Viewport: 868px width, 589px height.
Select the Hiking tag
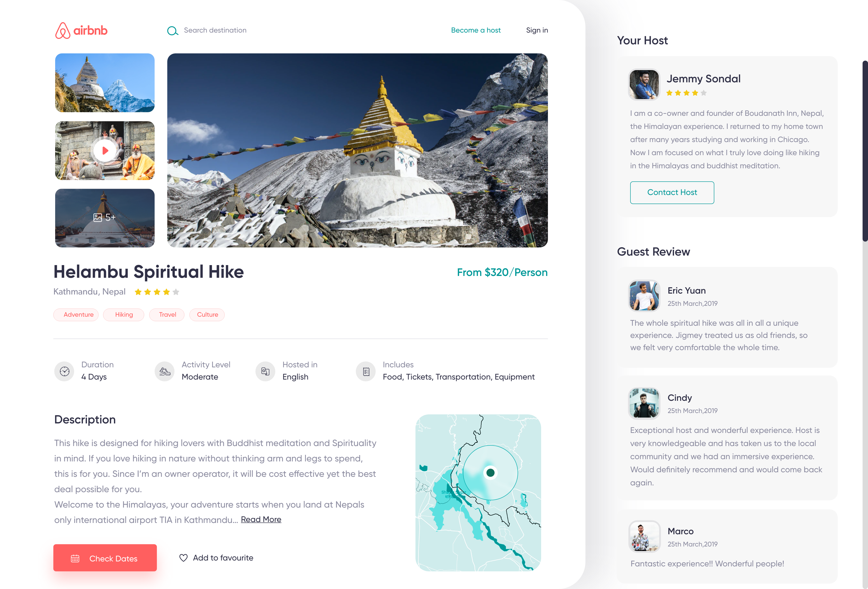pyautogui.click(x=124, y=315)
